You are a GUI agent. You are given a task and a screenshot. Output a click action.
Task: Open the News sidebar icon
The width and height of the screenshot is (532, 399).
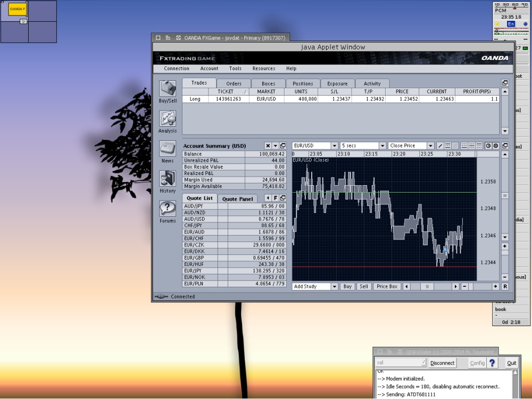[x=168, y=148]
